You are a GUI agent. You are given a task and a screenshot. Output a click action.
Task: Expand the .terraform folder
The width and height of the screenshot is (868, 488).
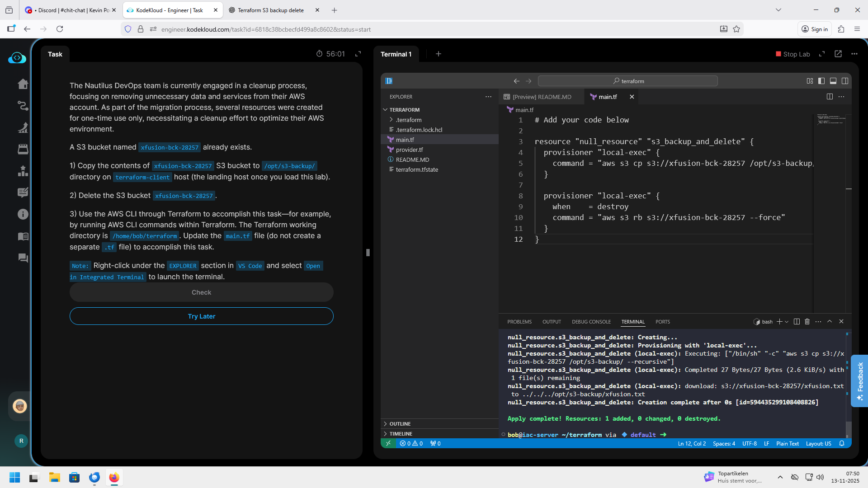point(409,120)
